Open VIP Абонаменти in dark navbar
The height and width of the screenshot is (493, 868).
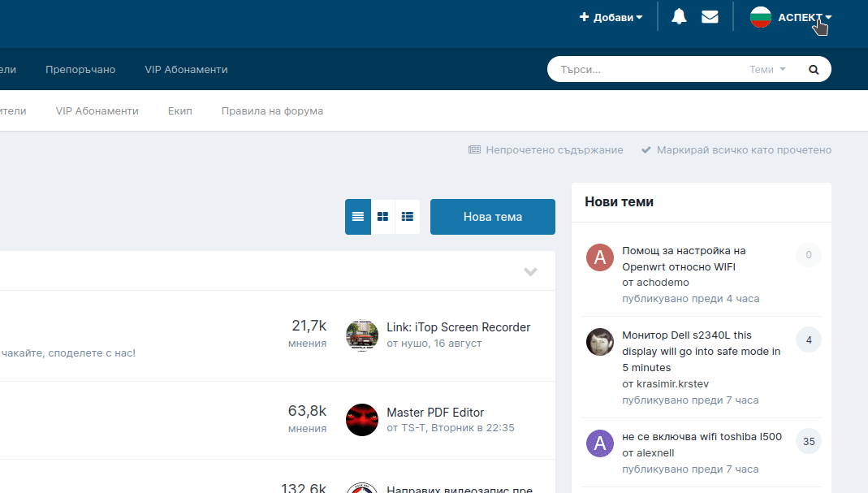186,69
